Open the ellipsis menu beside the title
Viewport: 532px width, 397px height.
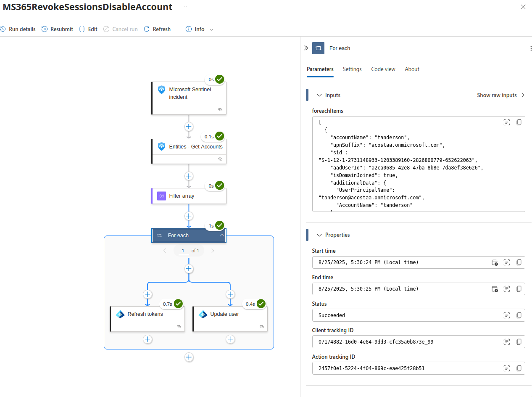184,7
